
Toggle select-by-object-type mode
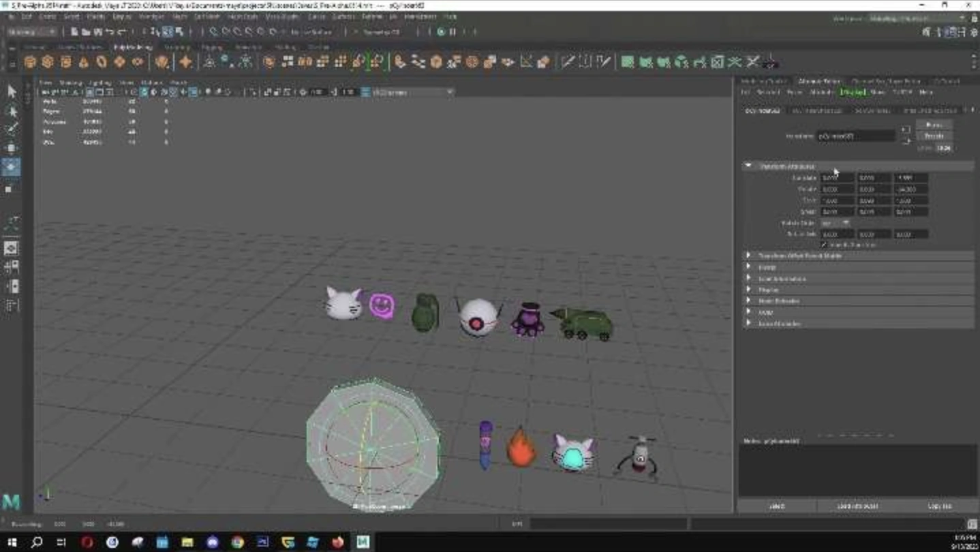168,31
